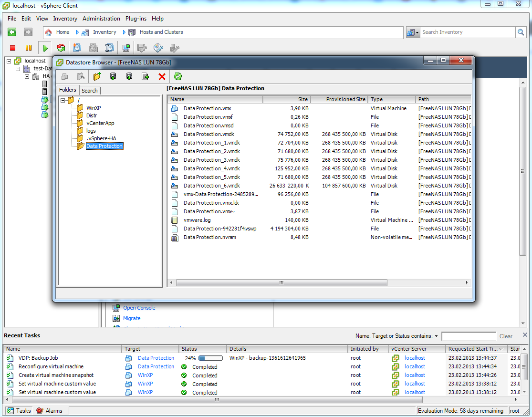Image resolution: width=532 pixels, height=417 pixels.
Task: Click the gray Forward navigation arrow
Action: tap(28, 32)
